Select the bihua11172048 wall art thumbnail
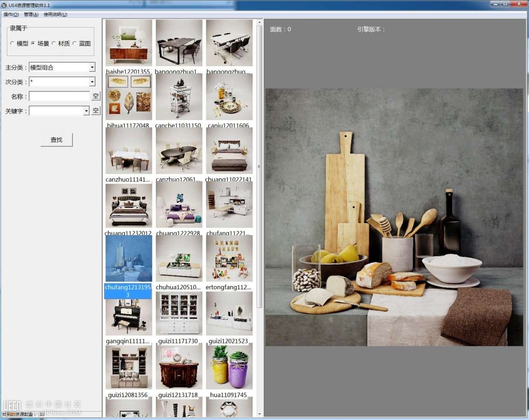Image resolution: width=529 pixels, height=420 pixels. tap(129, 97)
